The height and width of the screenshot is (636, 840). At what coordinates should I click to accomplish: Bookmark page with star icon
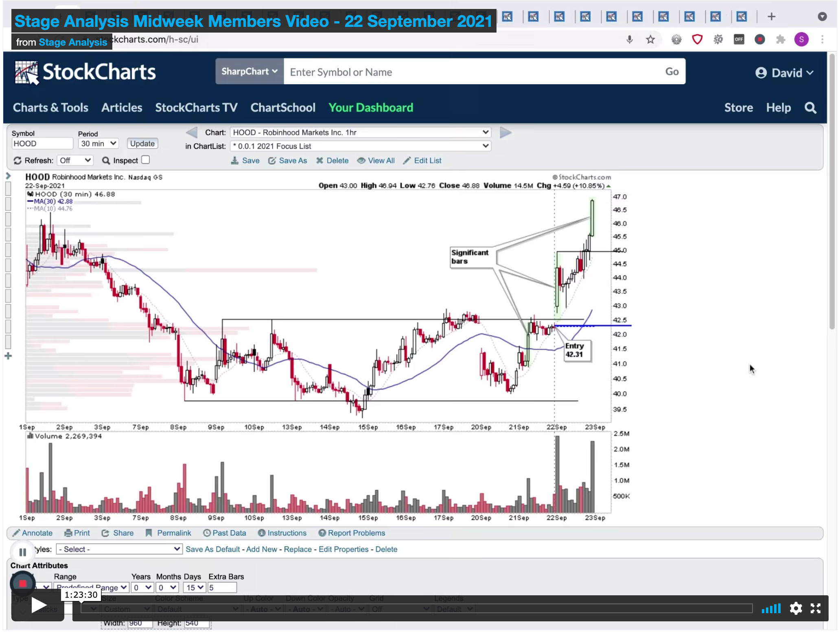coord(650,39)
